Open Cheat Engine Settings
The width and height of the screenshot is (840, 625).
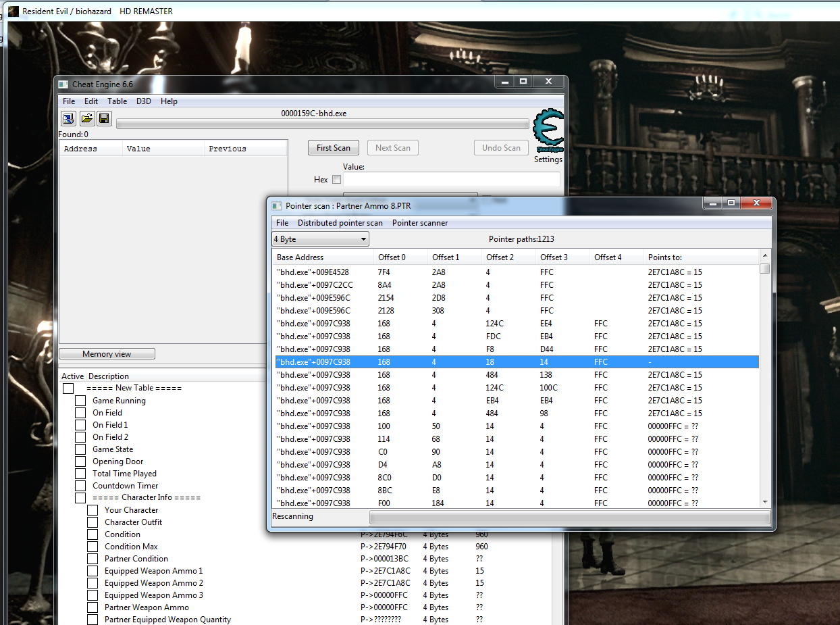pyautogui.click(x=548, y=160)
